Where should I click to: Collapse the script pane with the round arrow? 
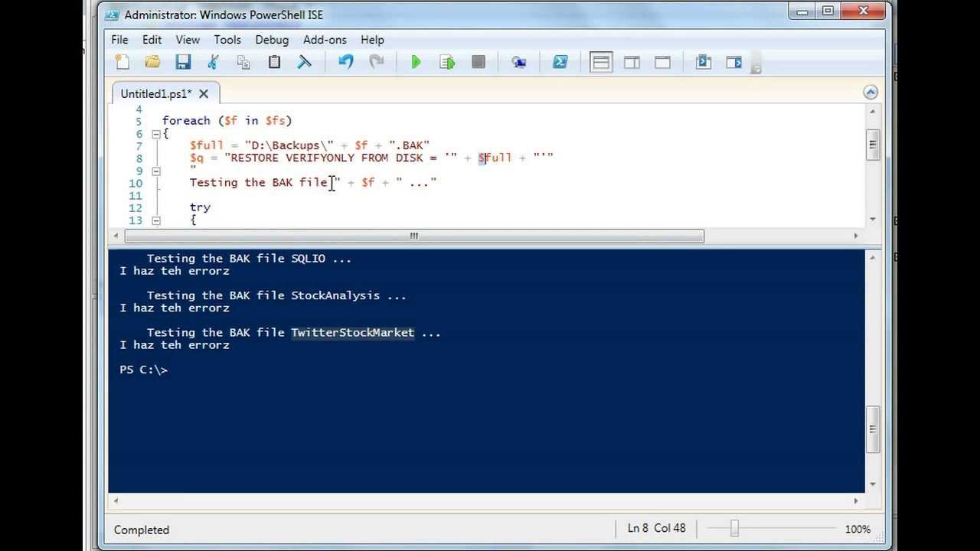871,92
